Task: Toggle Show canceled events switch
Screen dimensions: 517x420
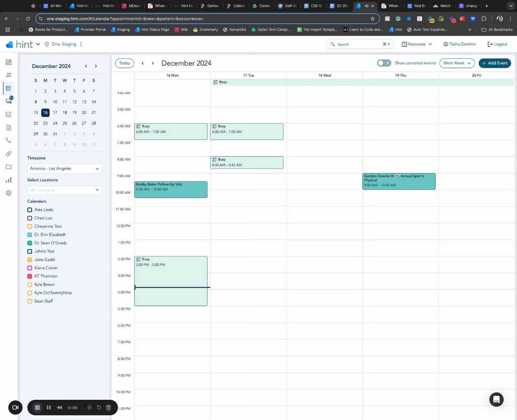Action: pos(384,63)
